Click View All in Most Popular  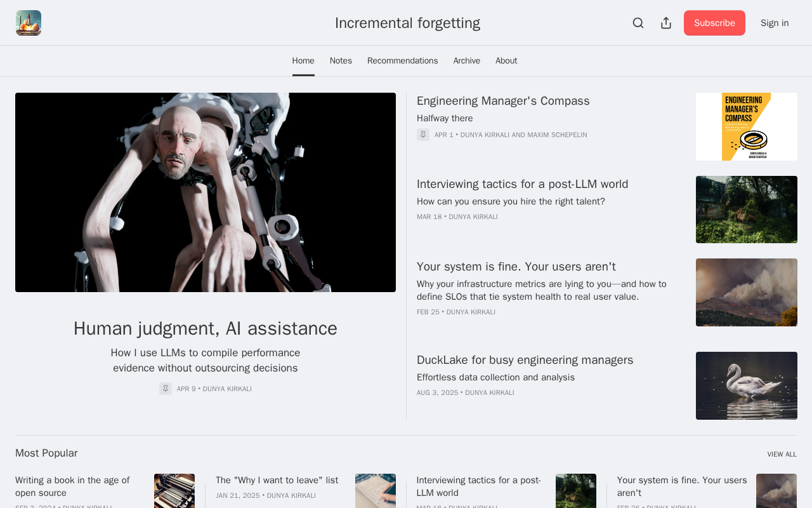point(782,454)
